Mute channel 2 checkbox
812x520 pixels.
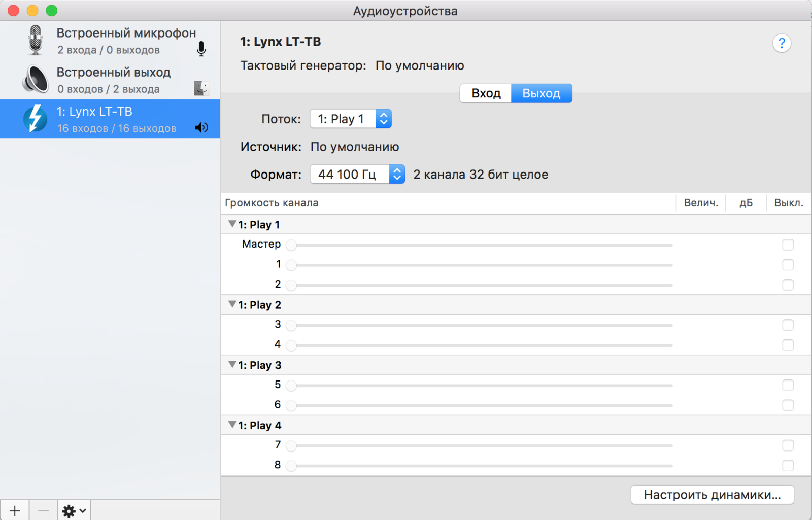[788, 285]
